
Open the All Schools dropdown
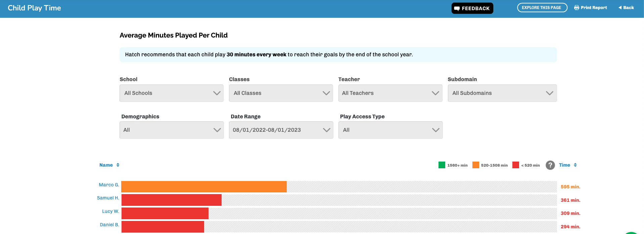click(171, 93)
